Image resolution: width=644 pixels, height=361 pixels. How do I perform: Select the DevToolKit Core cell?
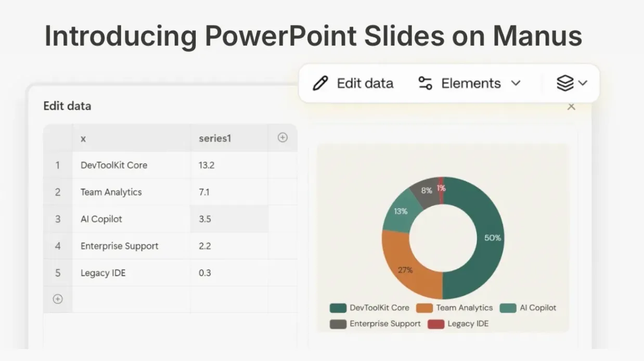tap(131, 165)
